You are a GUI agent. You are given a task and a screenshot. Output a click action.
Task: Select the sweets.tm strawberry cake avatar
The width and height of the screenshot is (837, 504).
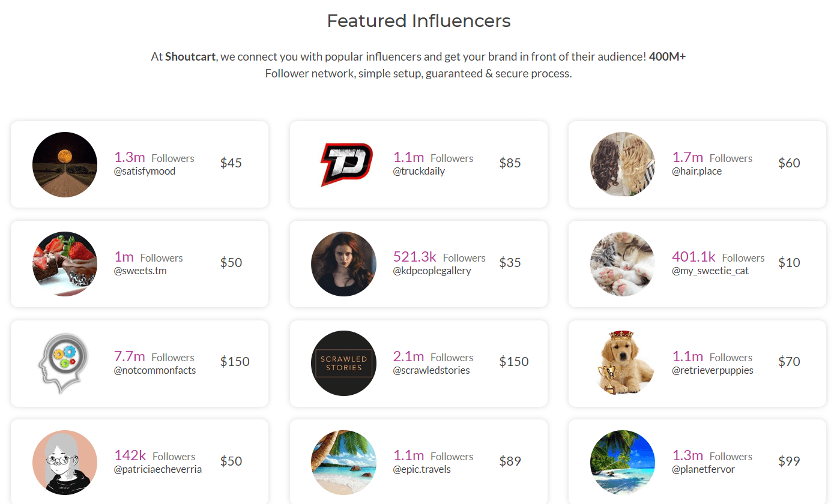click(65, 264)
